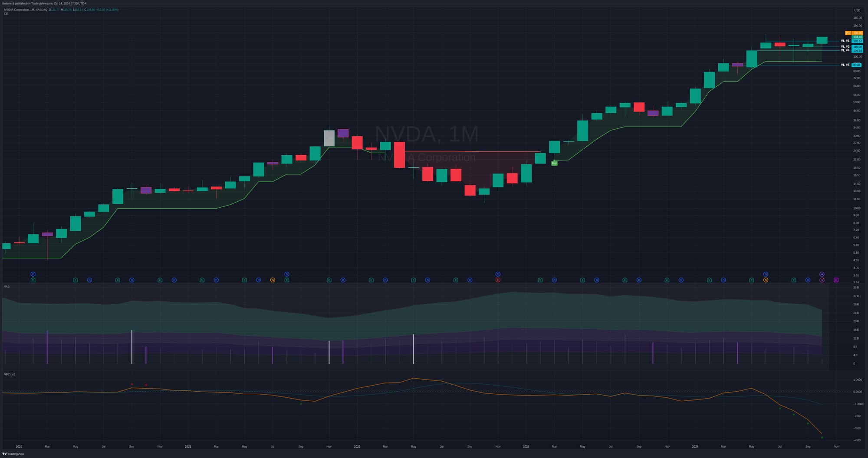
Task: Click dividend D marker above Mar 2024 label
Action: 723,280
